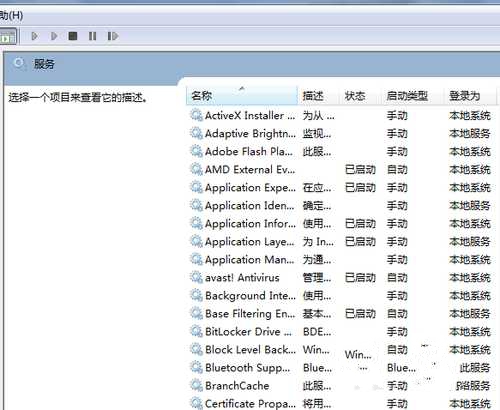Click the gear icon of Application Information

pyautogui.click(x=196, y=223)
